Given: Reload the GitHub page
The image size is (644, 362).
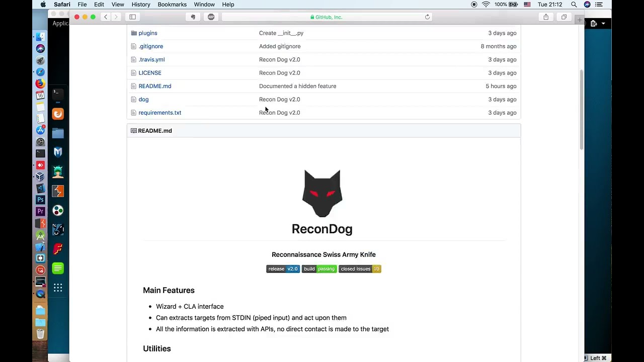Looking at the screenshot, I should point(427,17).
